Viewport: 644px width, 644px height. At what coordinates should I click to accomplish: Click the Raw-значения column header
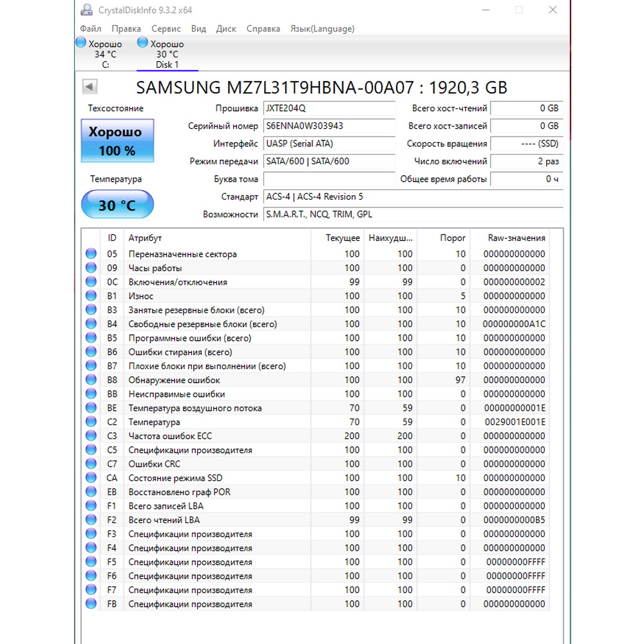[516, 238]
